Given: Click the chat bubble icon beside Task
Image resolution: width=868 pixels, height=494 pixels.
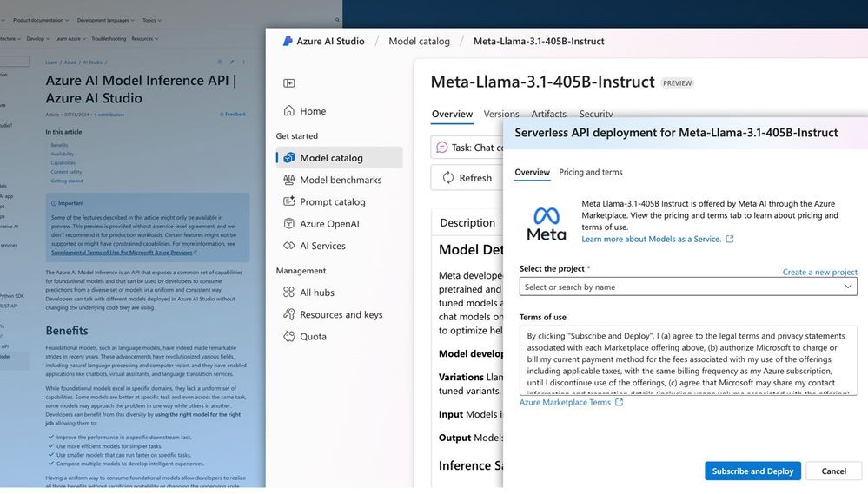Looking at the screenshot, I should pyautogui.click(x=441, y=148).
